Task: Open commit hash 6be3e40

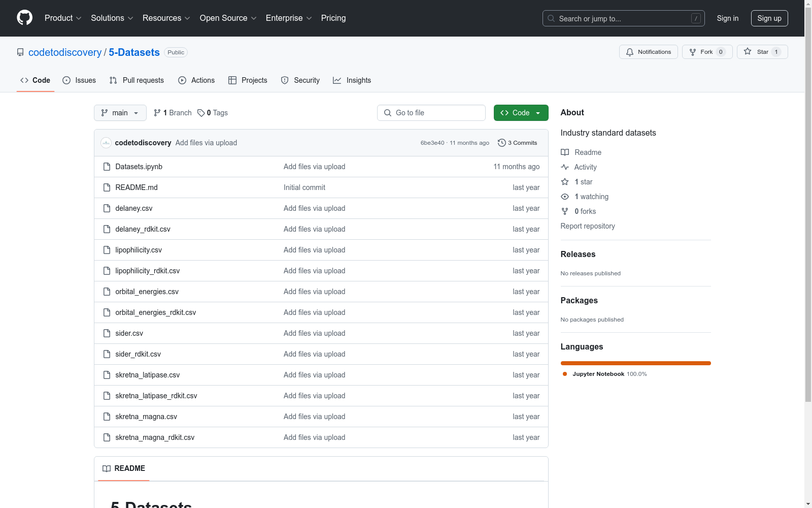Action: click(x=432, y=143)
